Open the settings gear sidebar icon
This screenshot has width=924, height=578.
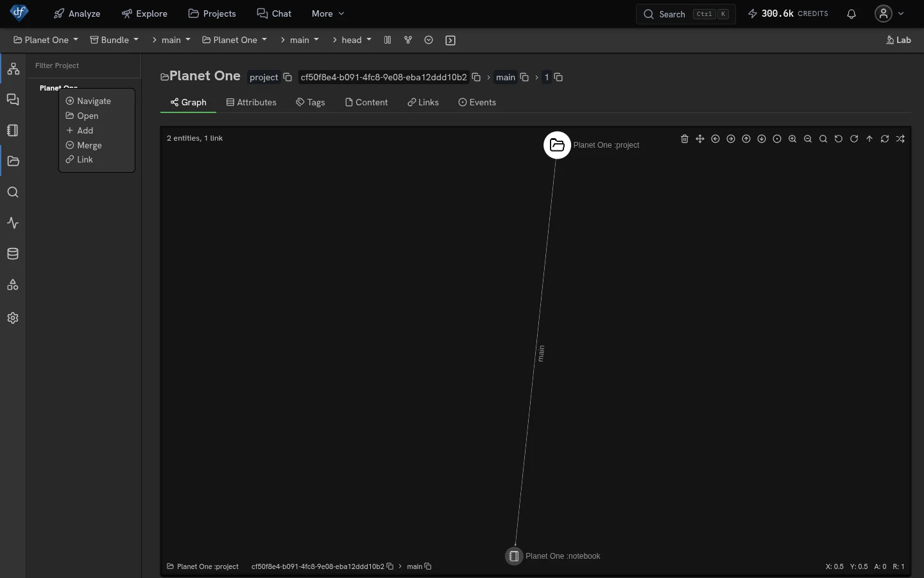pos(13,318)
